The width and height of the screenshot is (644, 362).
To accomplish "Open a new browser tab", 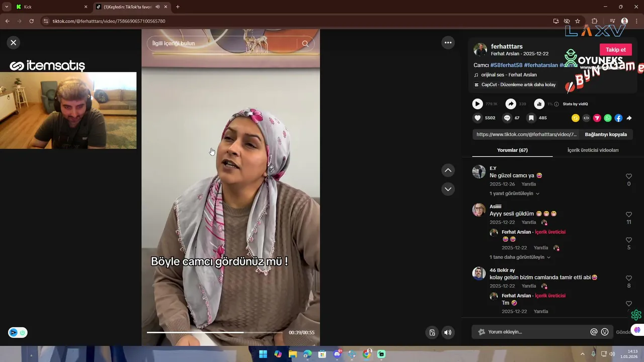I will [x=178, y=7].
